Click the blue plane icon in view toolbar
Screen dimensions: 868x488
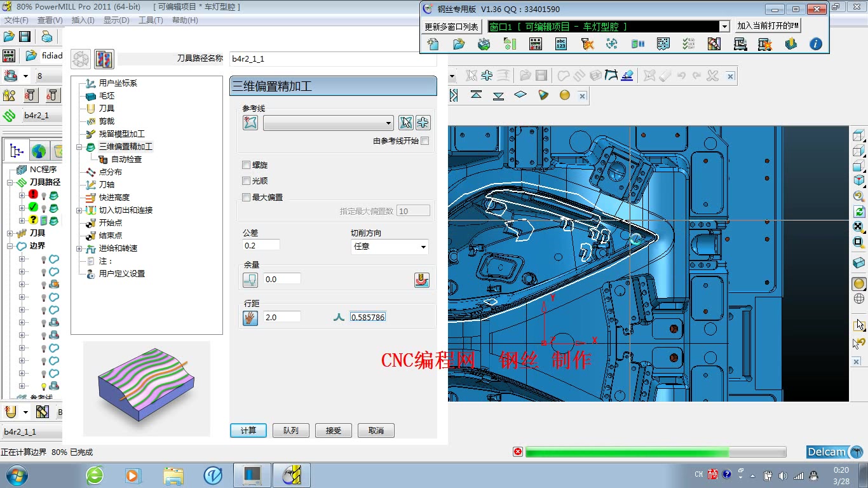point(520,95)
